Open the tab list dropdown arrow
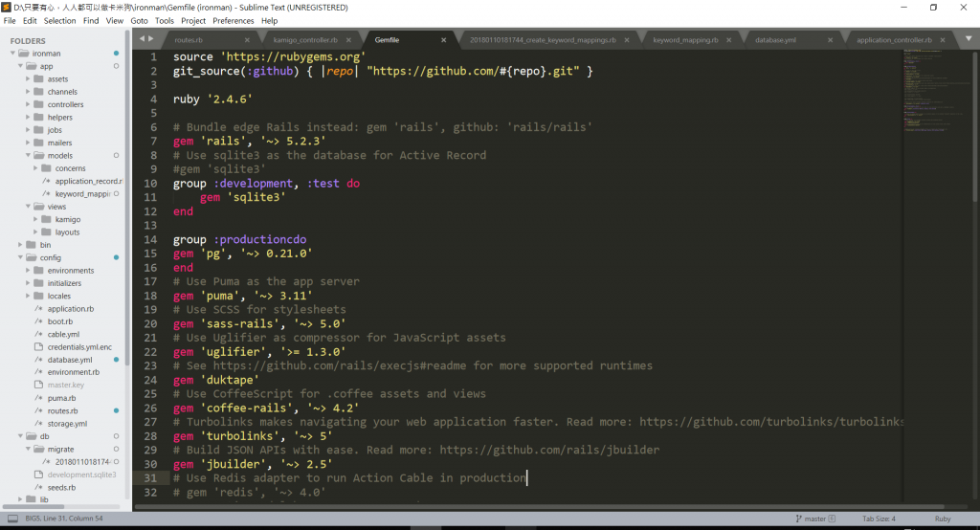Screen dimensions: 980x530 coord(969,39)
